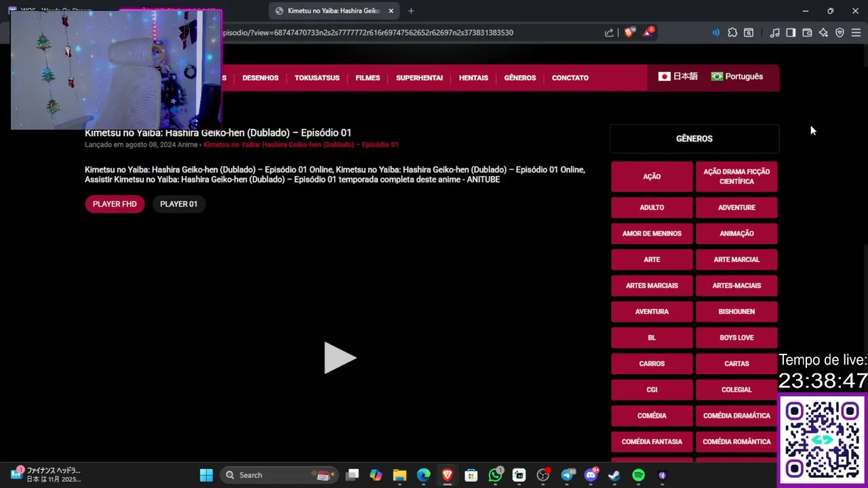The width and height of the screenshot is (868, 488).
Task: Open the Brave playlist music note icon
Action: [x=774, y=33]
